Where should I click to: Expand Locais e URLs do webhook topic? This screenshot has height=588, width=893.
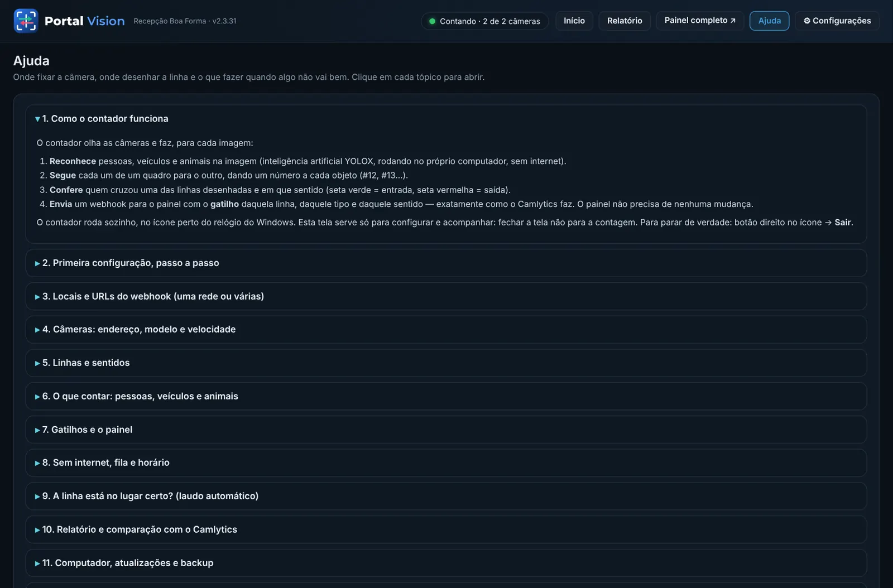(x=446, y=296)
